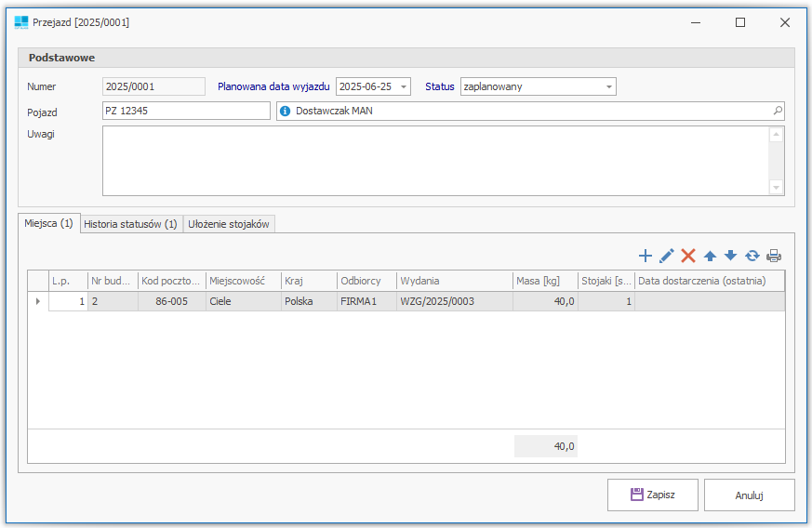
Task: Open the Planowana data wyjazdu date dropdown
Action: pos(404,86)
